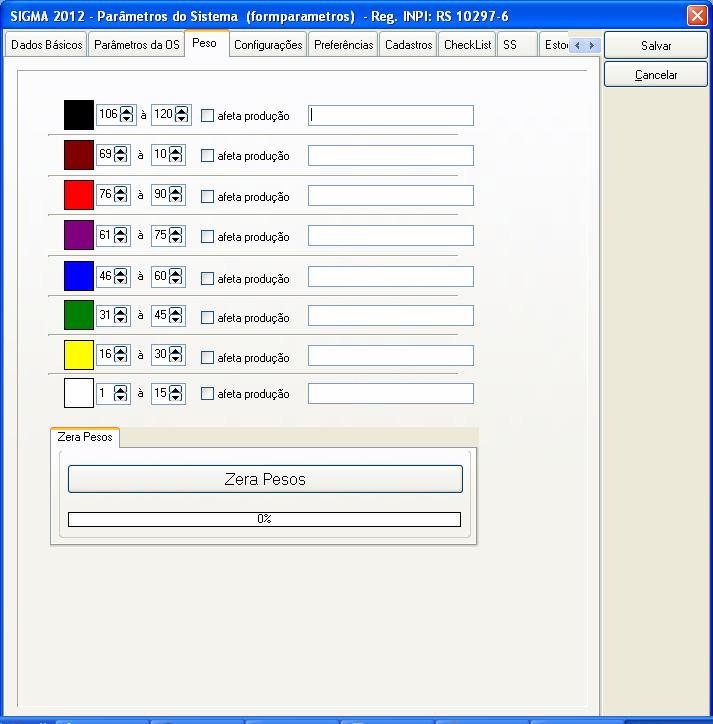Switch to the Parâmetros da OS tab

pos(136,45)
